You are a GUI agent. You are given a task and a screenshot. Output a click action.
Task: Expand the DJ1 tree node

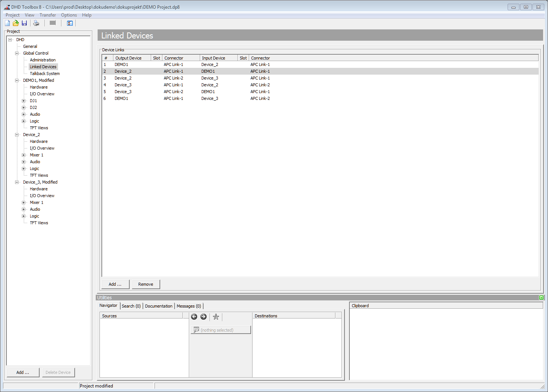[24, 101]
